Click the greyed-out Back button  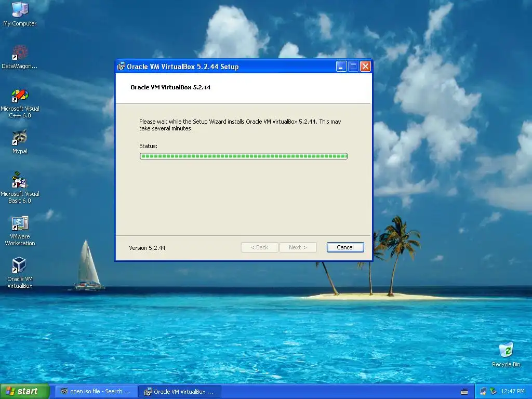pyautogui.click(x=260, y=247)
